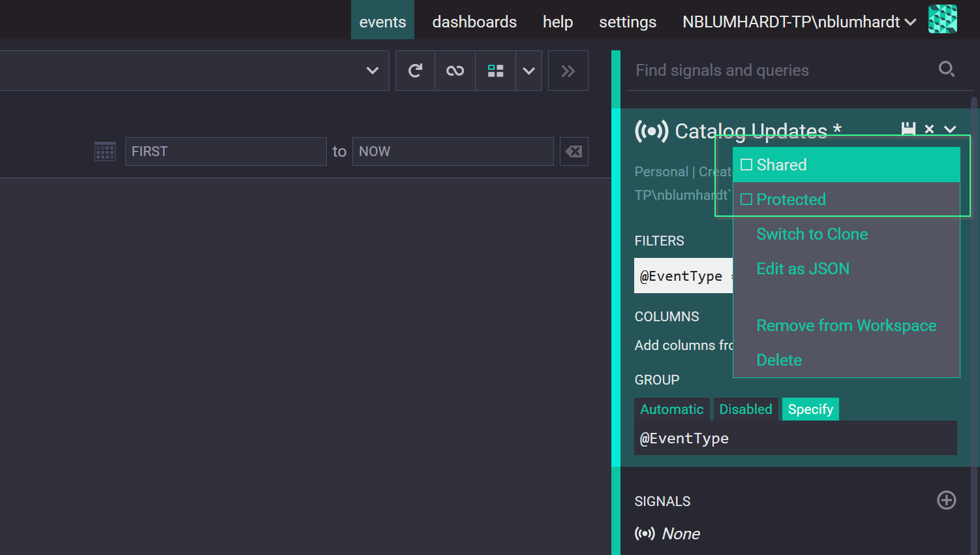This screenshot has height=555, width=980.
Task: Add a signal with the plus circle icon
Action: coord(947,500)
